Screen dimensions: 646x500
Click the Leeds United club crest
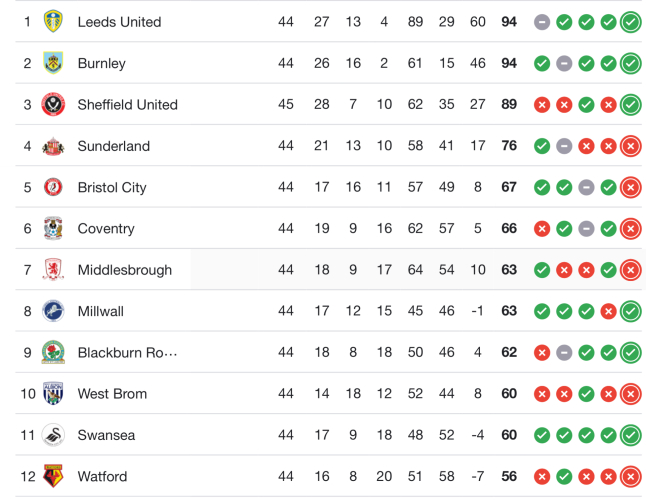tap(53, 21)
